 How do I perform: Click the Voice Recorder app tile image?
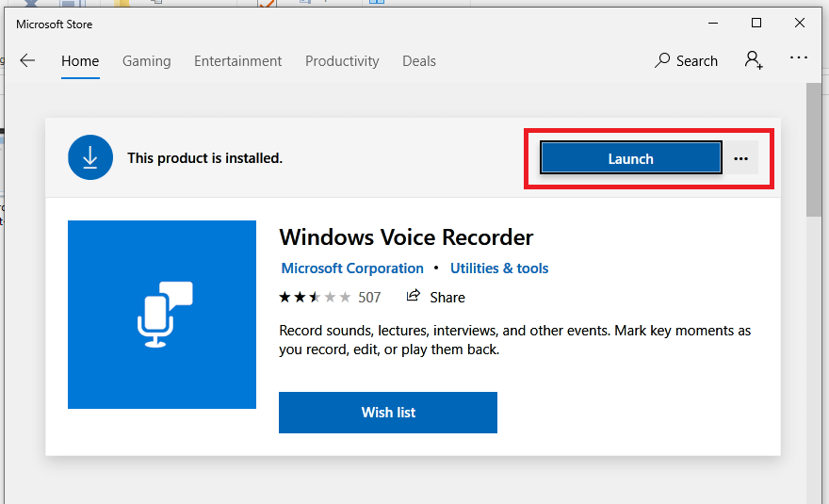coord(162,315)
